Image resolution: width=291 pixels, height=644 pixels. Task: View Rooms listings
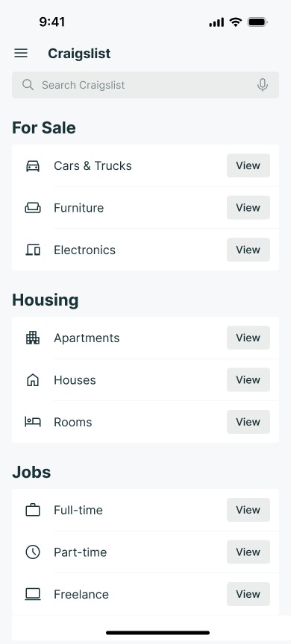point(248,422)
